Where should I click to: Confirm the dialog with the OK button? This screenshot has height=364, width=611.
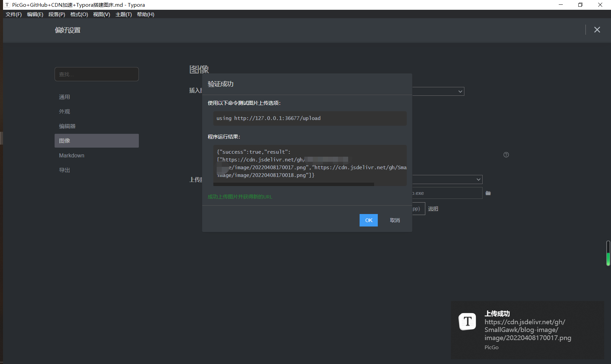pos(368,220)
